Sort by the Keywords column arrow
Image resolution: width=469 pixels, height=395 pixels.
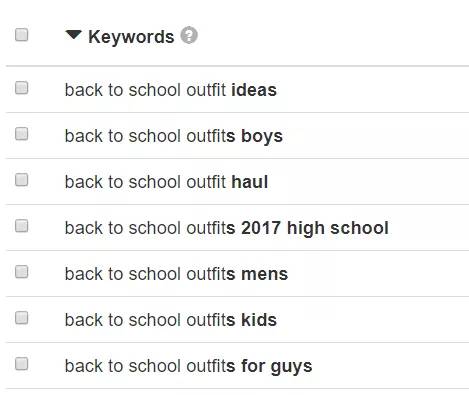pyautogui.click(x=73, y=35)
